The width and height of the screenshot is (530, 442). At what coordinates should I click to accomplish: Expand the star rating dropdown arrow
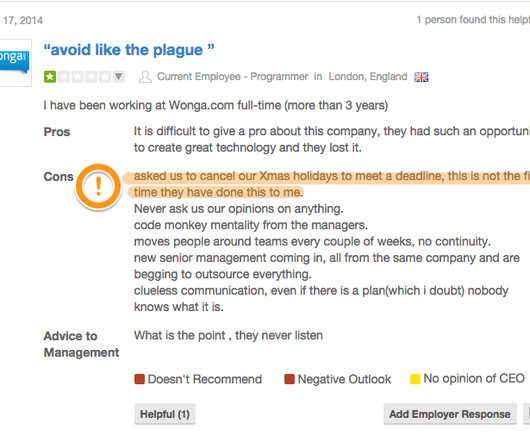coord(119,77)
